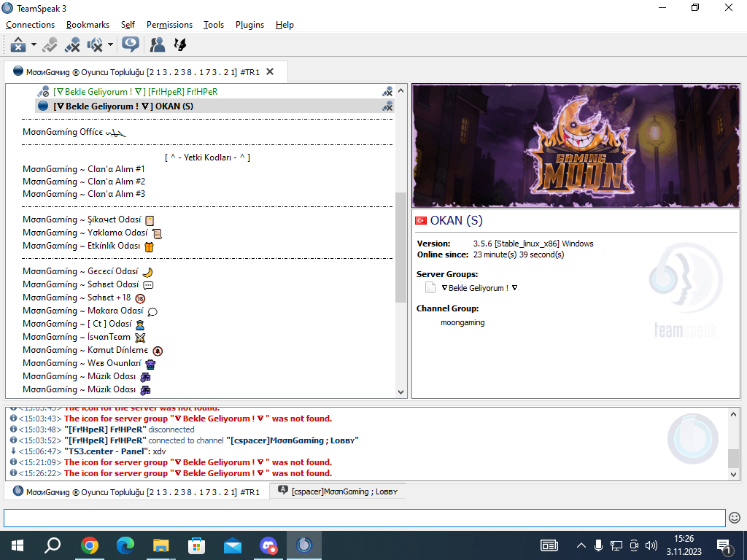Click the channel tree scrollbar thumb
Viewport: 747px width, 560px height.
pos(400,247)
